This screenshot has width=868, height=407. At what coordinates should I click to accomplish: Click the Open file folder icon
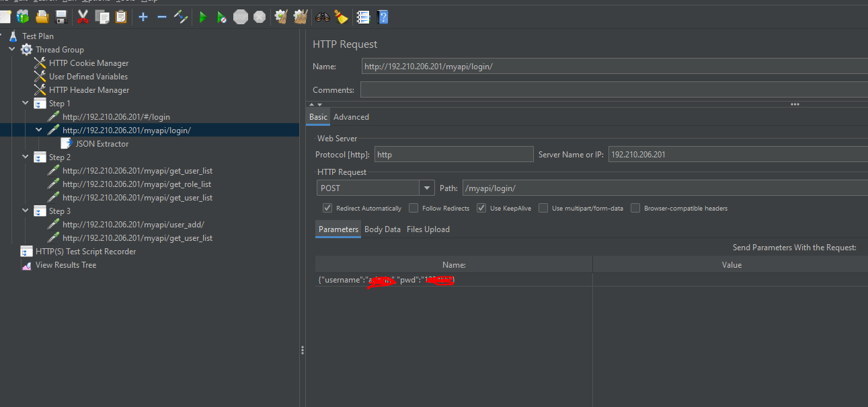tap(42, 17)
